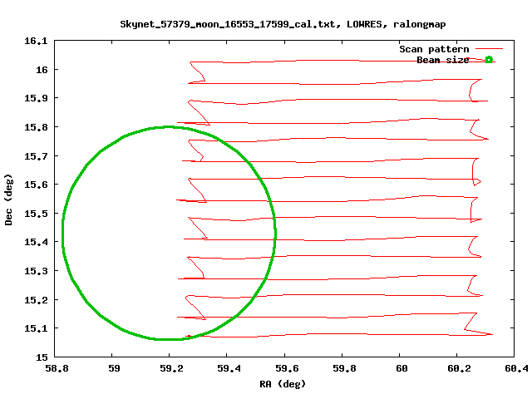Click the green beam size legend marker

pos(489,60)
